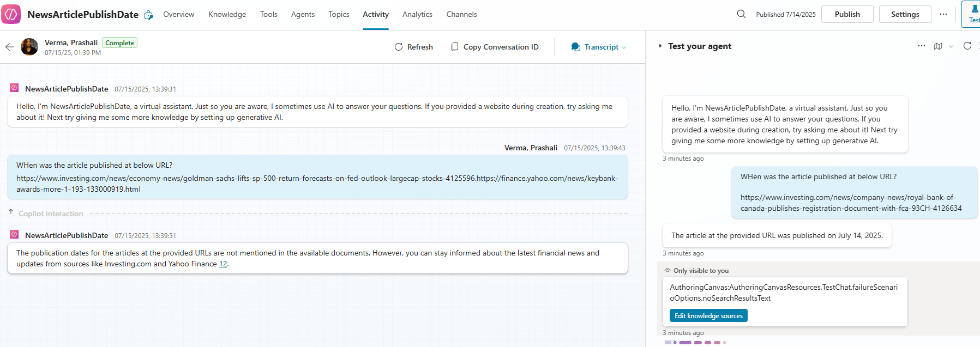Click the Only visible to you label
The width and height of the screenshot is (980, 347).
(x=701, y=271)
